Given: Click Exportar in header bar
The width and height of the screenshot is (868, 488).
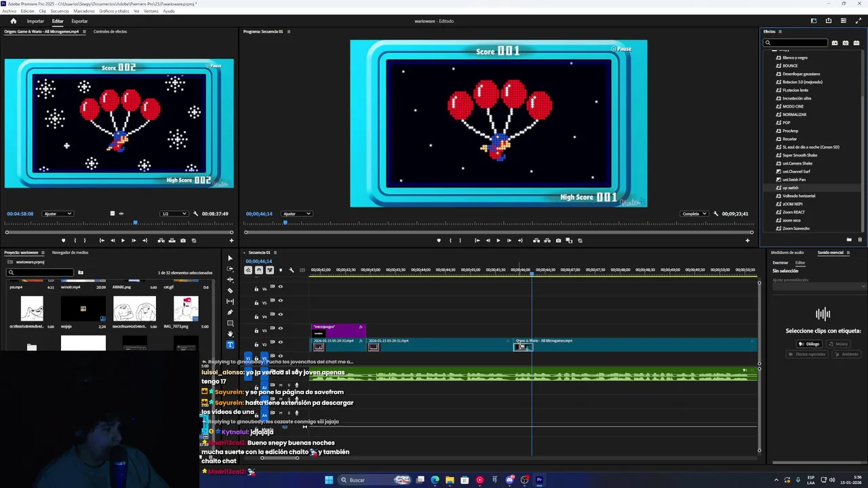Looking at the screenshot, I should (x=79, y=21).
